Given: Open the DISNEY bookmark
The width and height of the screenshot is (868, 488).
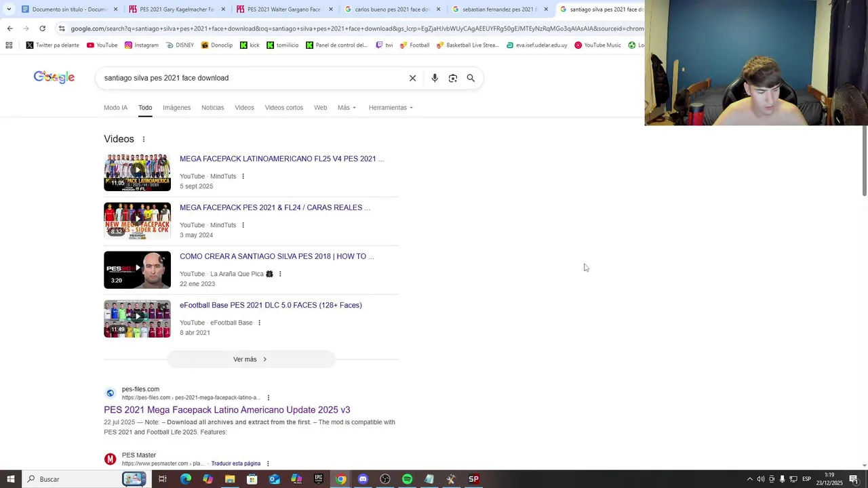Looking at the screenshot, I should point(180,45).
